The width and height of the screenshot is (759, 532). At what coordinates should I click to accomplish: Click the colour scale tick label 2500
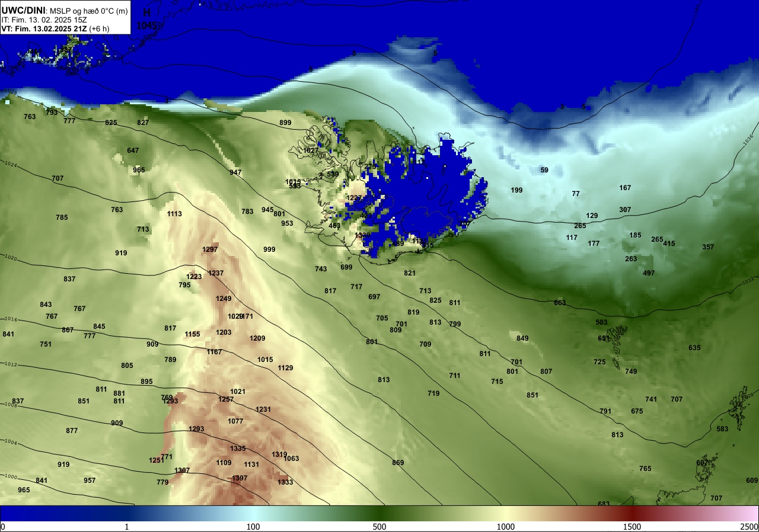point(750,527)
